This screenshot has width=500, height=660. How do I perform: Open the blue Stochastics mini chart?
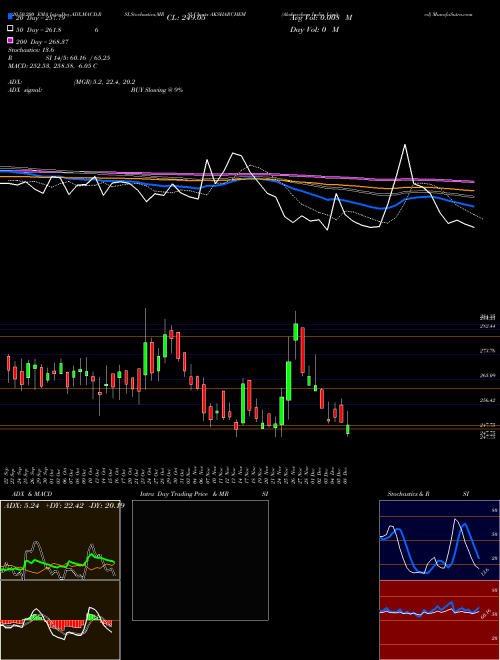tap(439, 540)
